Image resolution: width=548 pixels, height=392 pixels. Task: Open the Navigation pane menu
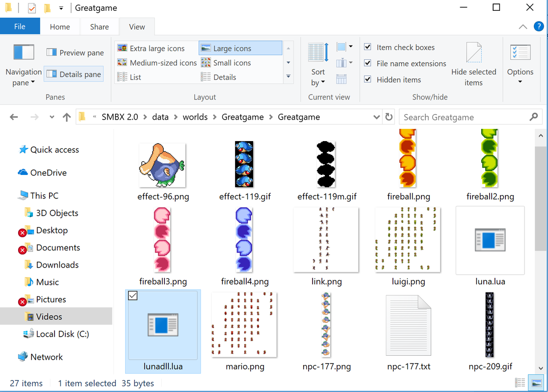pos(24,65)
